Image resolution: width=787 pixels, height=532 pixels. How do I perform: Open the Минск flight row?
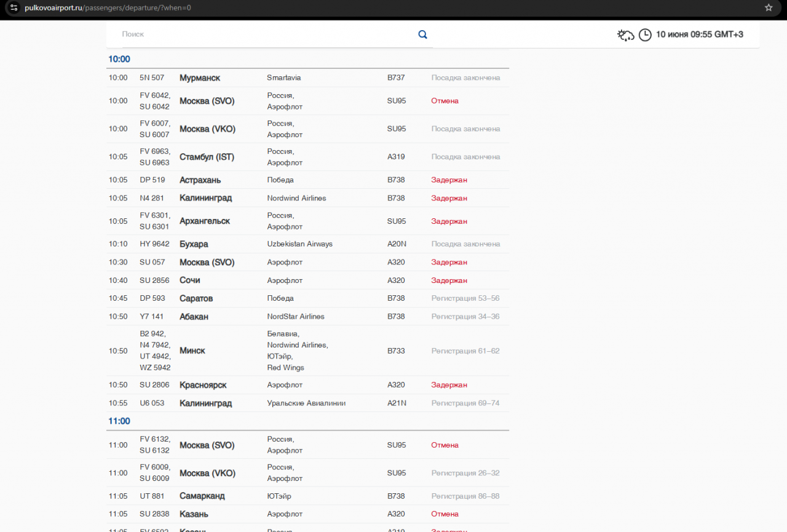click(x=307, y=351)
